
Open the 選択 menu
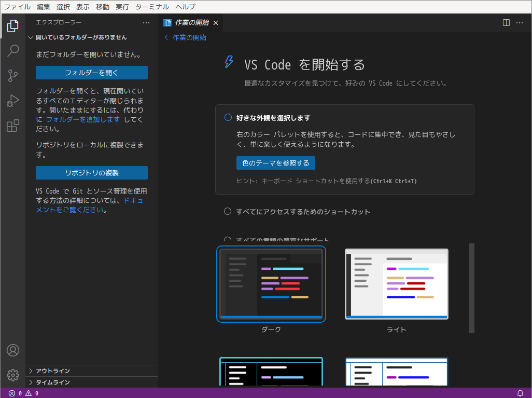tap(63, 7)
